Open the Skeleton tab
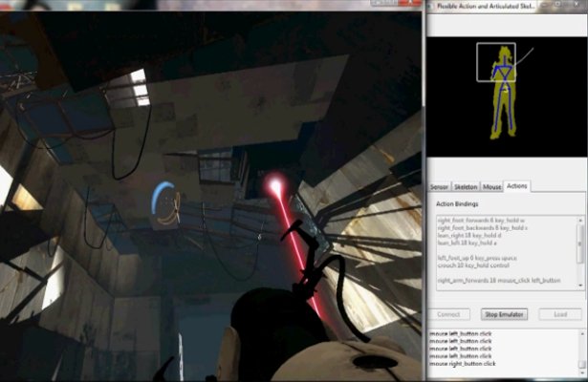588x382 pixels. (x=466, y=186)
